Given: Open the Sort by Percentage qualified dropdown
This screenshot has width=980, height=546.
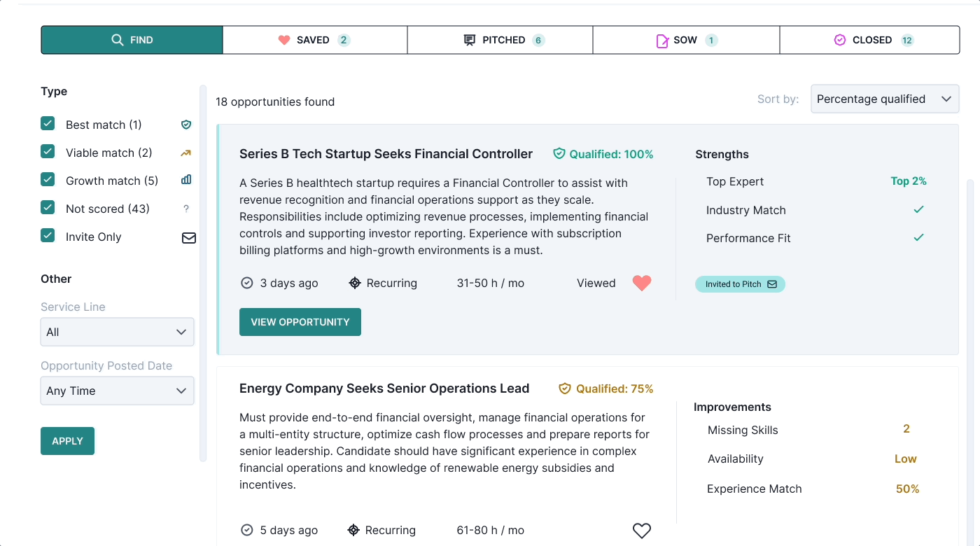Looking at the screenshot, I should click(x=884, y=99).
